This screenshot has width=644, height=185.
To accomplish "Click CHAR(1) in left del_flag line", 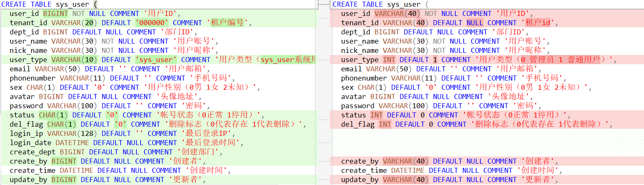I will pyautogui.click(x=62, y=124).
